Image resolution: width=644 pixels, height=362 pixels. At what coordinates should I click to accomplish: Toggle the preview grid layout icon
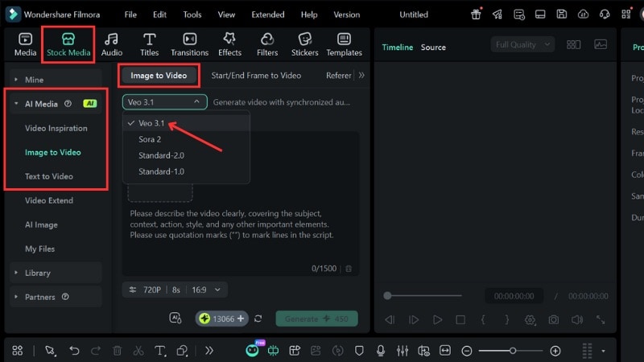tap(573, 44)
